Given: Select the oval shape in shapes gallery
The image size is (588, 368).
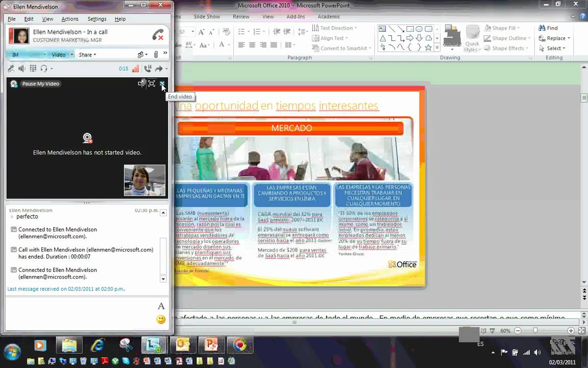Looking at the screenshot, I should [x=419, y=29].
